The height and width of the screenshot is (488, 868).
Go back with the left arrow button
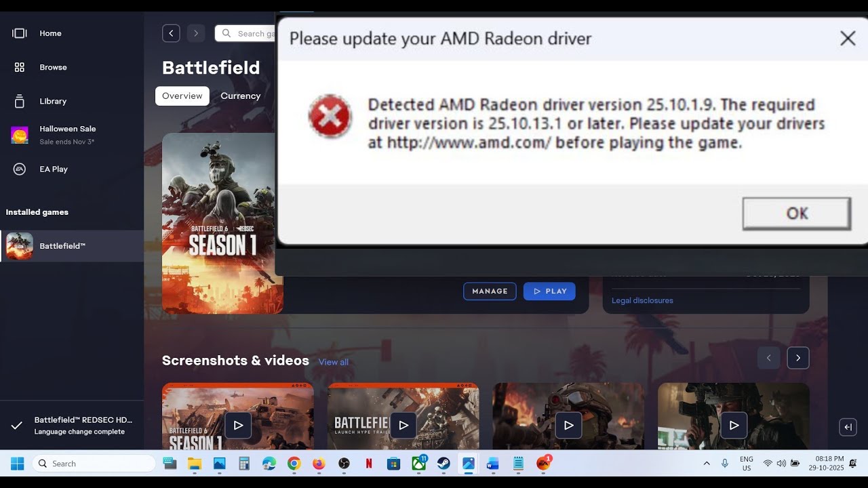(171, 33)
